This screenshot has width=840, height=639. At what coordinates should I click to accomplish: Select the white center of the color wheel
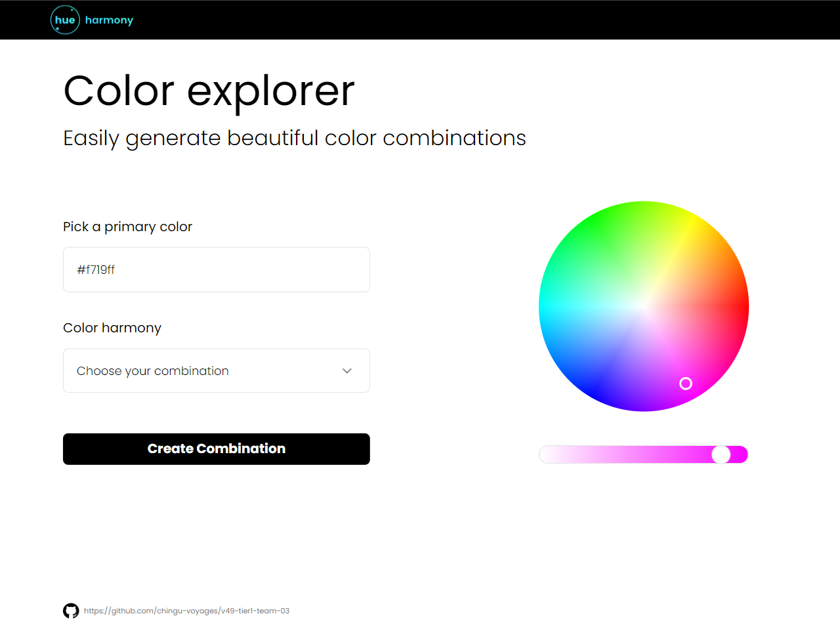click(644, 307)
